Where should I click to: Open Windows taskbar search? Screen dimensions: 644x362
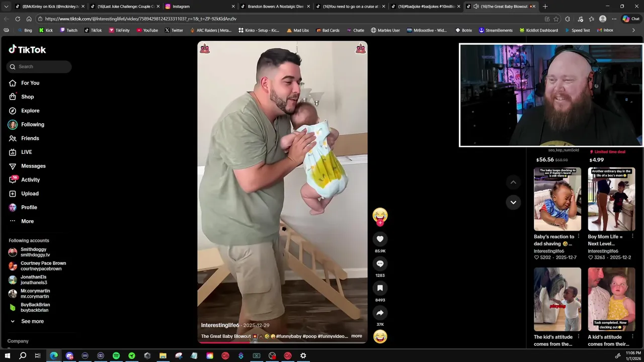click(23, 355)
